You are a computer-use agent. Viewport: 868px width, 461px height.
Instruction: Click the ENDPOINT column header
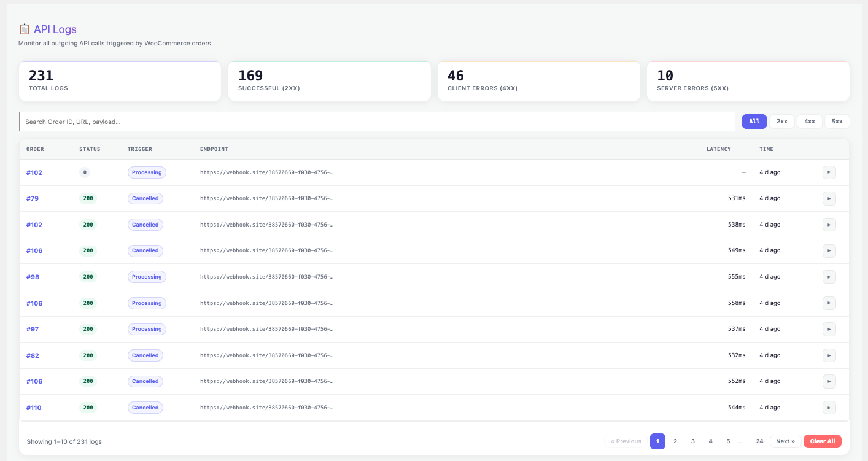(214, 149)
